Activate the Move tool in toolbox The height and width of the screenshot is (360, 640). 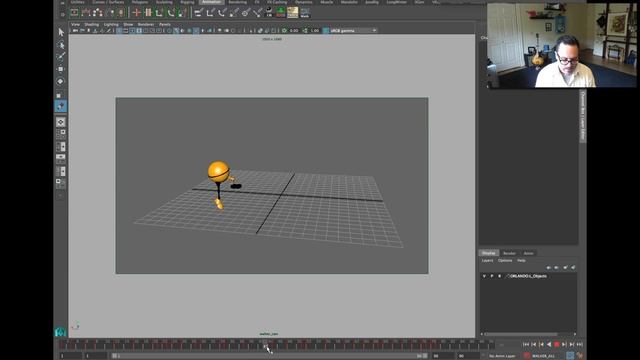(x=61, y=69)
